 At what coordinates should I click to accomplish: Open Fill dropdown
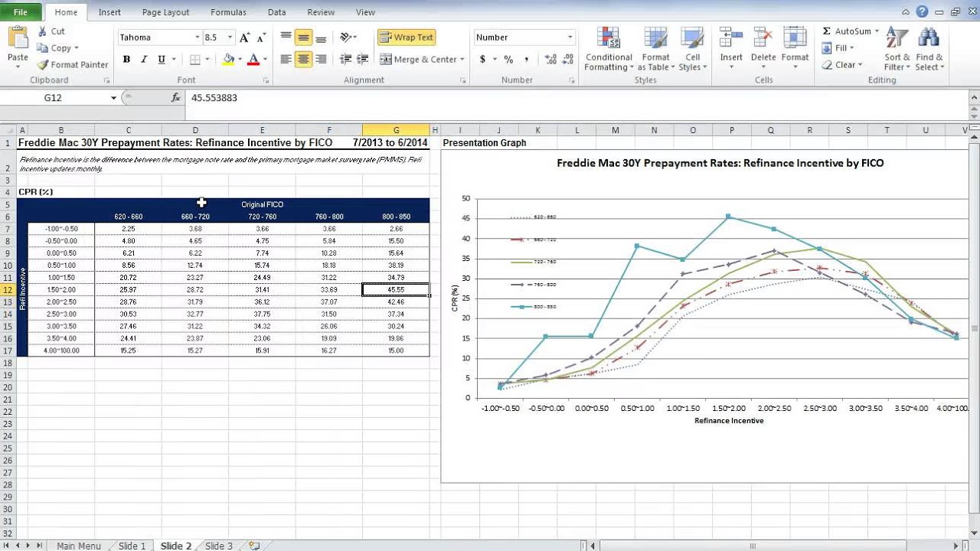tap(839, 48)
